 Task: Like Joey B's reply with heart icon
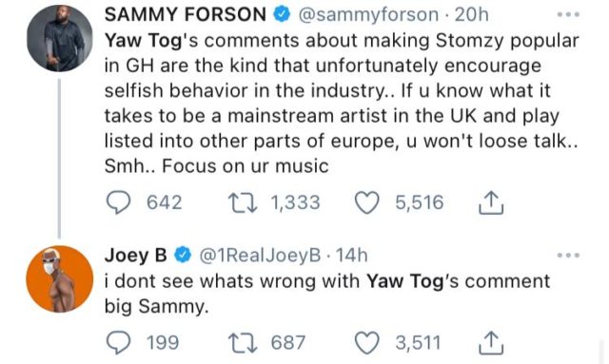click(x=367, y=343)
